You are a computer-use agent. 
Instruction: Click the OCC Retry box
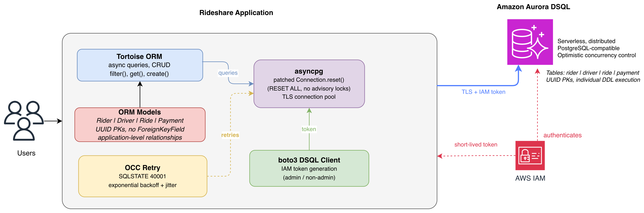tap(143, 176)
